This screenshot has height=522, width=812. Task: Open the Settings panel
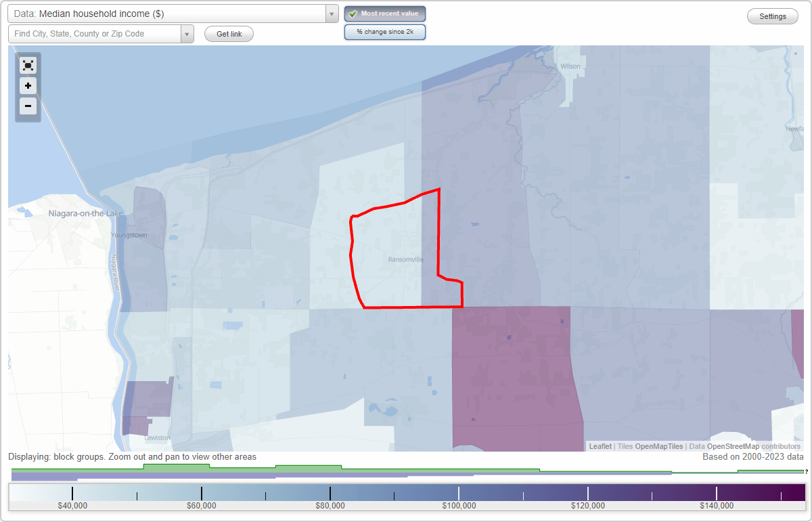click(x=772, y=16)
